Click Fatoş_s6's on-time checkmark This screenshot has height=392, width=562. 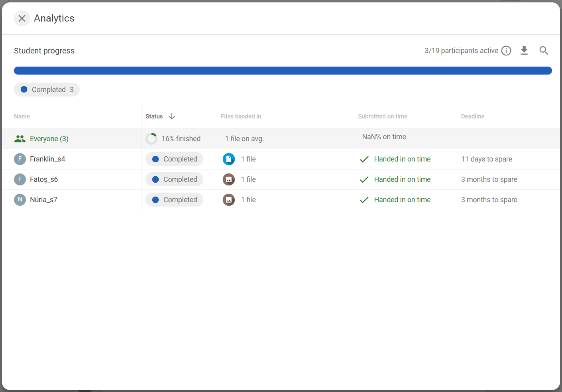coord(364,179)
